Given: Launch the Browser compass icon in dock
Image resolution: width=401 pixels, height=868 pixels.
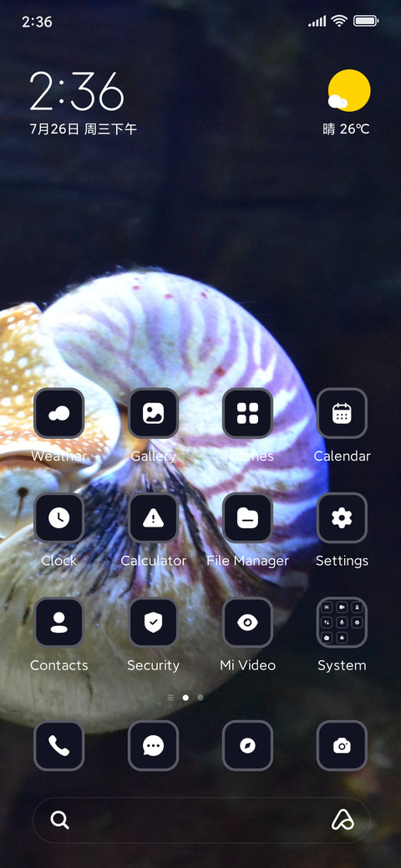Looking at the screenshot, I should (247, 745).
